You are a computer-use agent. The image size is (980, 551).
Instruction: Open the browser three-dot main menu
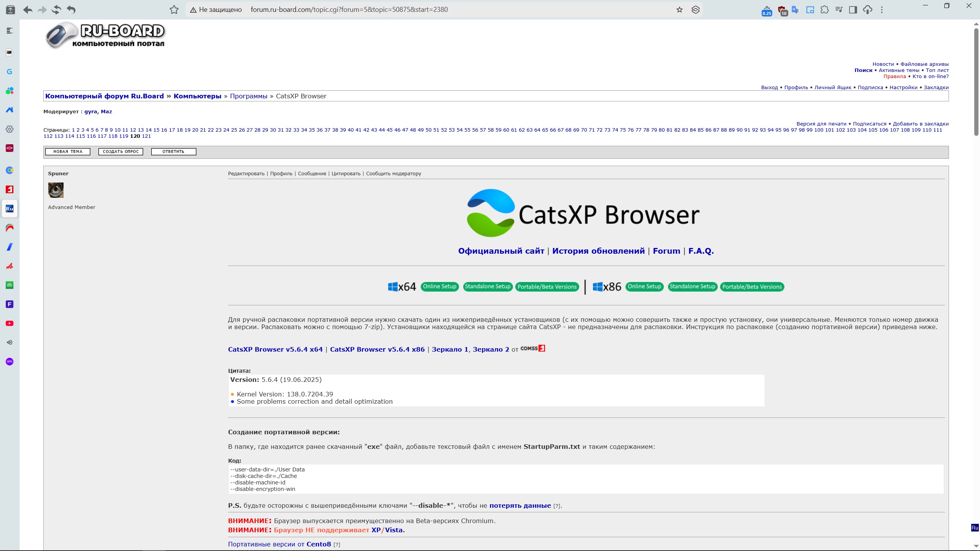(882, 10)
